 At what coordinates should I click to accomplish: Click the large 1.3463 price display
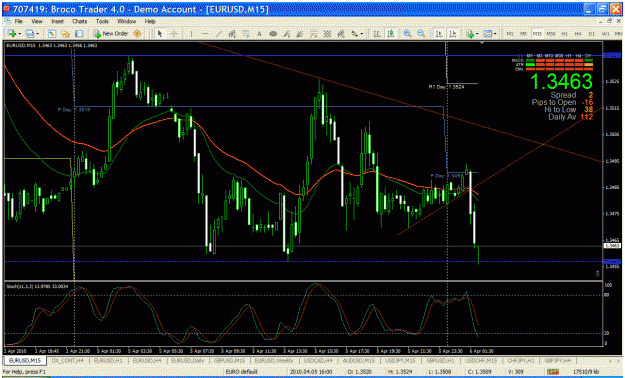click(x=562, y=81)
